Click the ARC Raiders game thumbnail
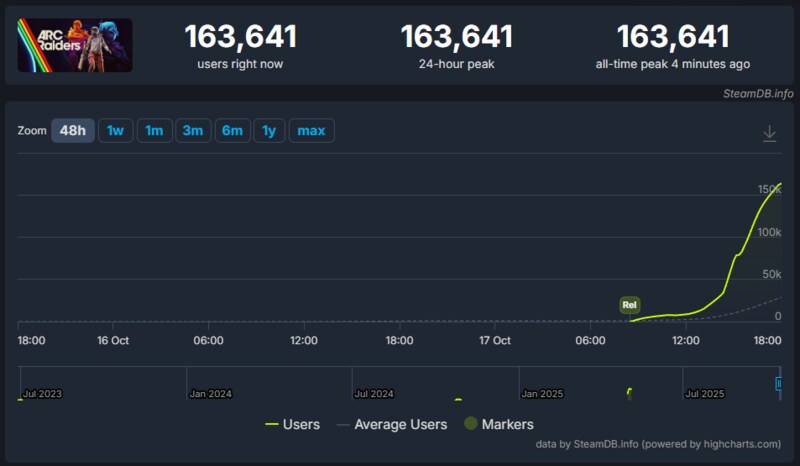 coord(75,45)
